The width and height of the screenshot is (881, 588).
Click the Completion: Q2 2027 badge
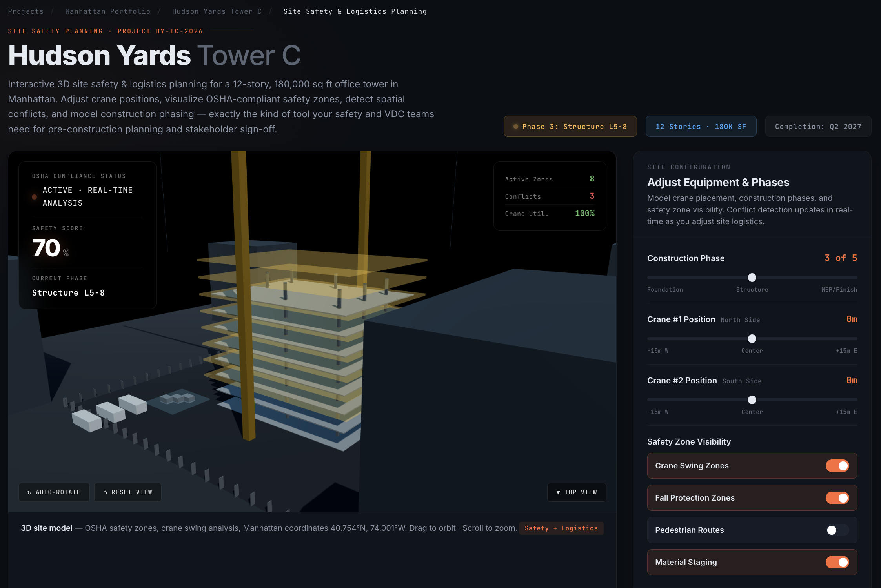(x=818, y=126)
